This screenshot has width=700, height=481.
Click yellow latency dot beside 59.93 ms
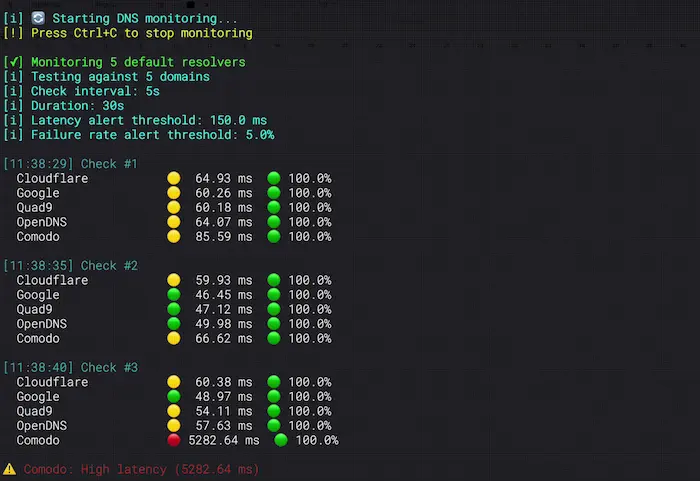point(174,280)
